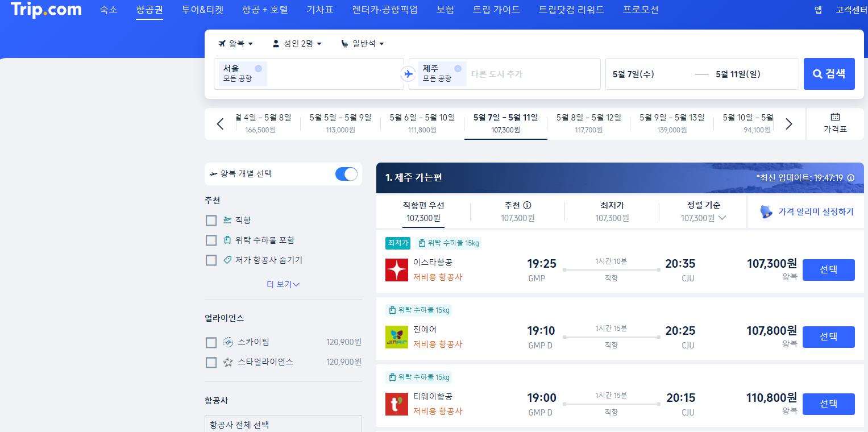Select the Eastar Jet 107,300원 flight
Viewport: 868px width, 432px height.
pos(828,269)
